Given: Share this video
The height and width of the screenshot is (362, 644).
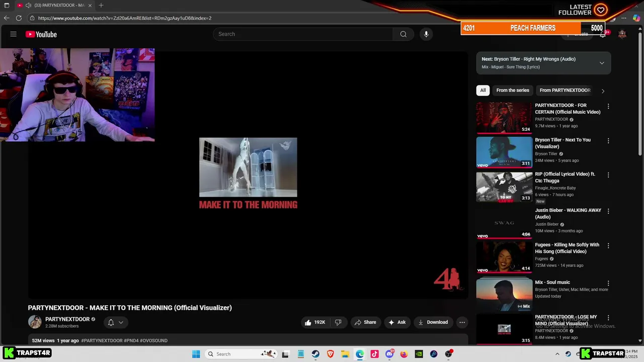Looking at the screenshot, I should (365, 322).
